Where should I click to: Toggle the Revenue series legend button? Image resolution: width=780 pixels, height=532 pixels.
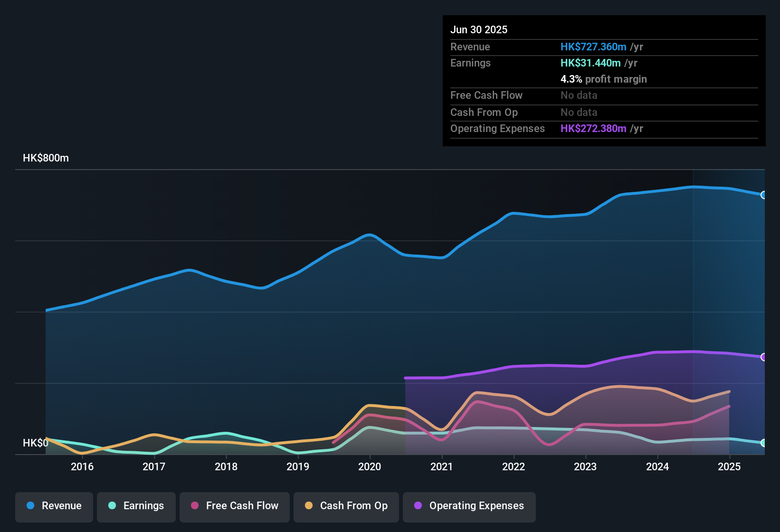point(54,506)
